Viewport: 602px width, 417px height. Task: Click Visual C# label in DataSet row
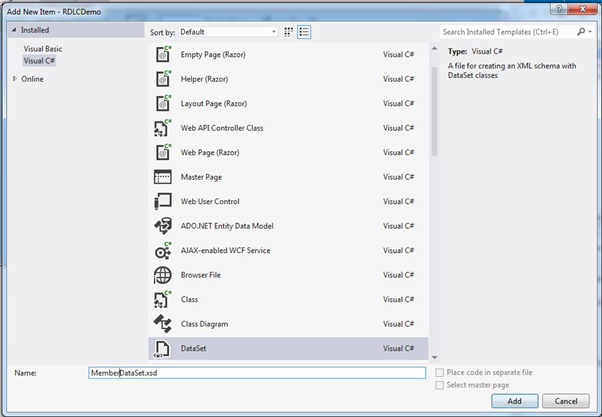pyautogui.click(x=398, y=349)
